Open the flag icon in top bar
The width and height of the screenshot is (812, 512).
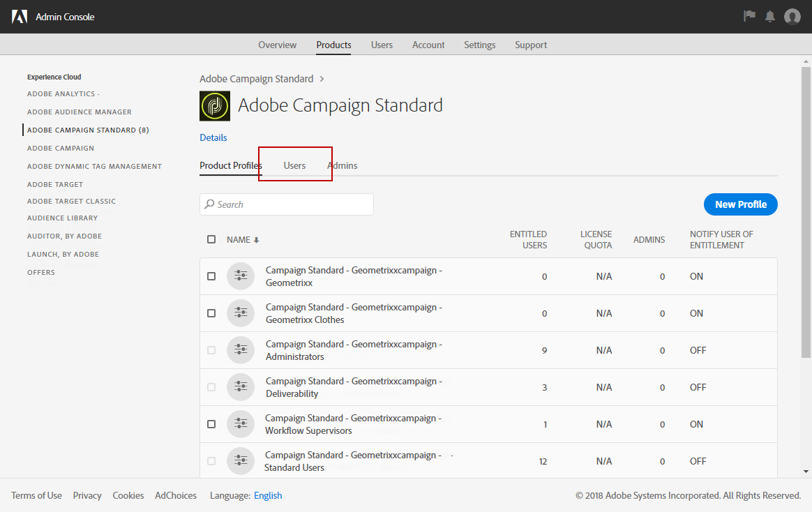coord(750,16)
